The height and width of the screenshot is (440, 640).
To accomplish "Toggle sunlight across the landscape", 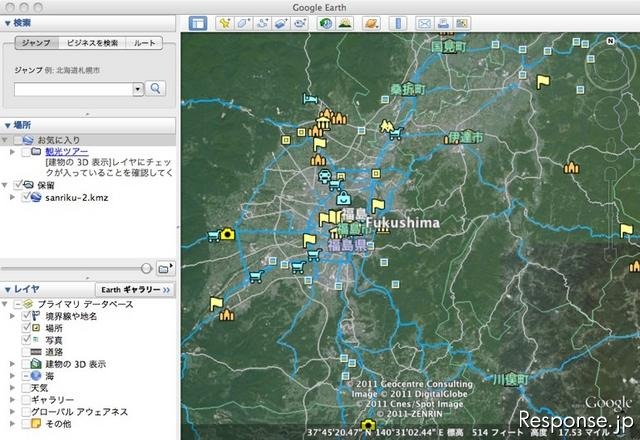I will (x=345, y=23).
